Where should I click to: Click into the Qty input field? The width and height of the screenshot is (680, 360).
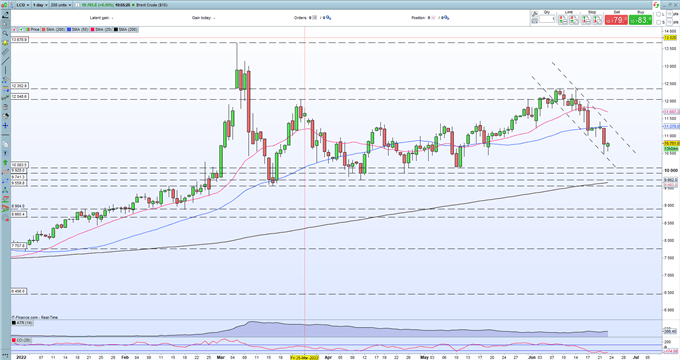coord(547,19)
